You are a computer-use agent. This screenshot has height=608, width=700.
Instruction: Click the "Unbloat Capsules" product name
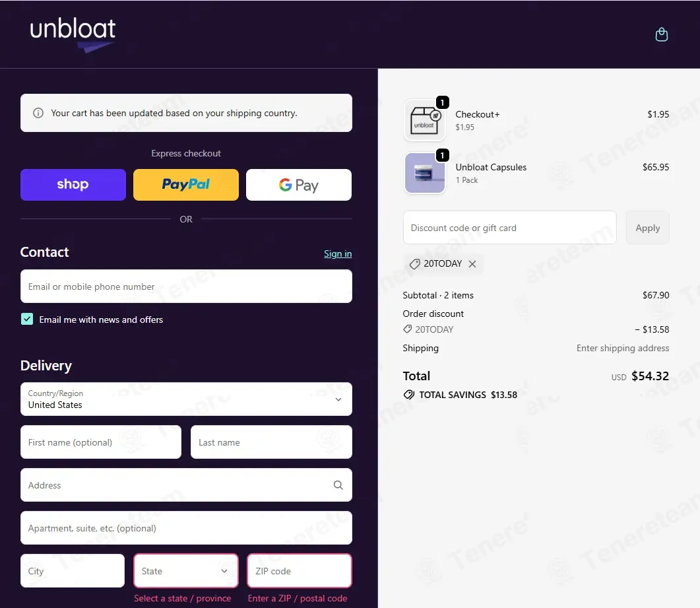click(x=491, y=167)
